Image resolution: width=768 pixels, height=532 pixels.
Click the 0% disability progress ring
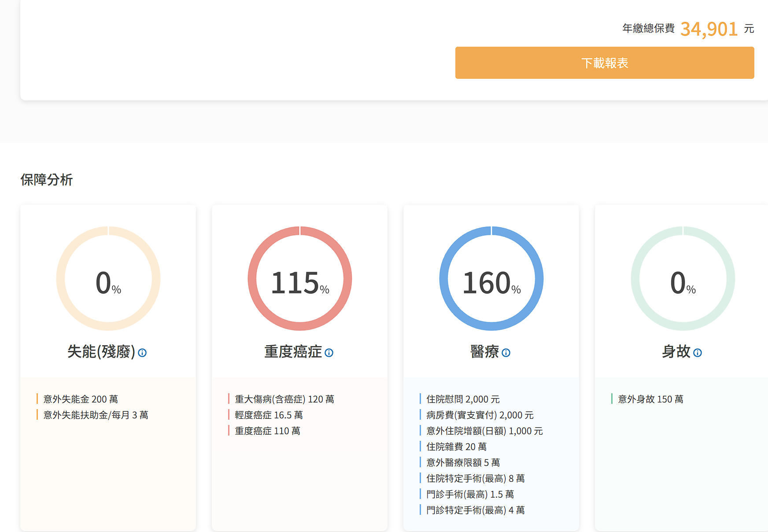click(x=108, y=279)
